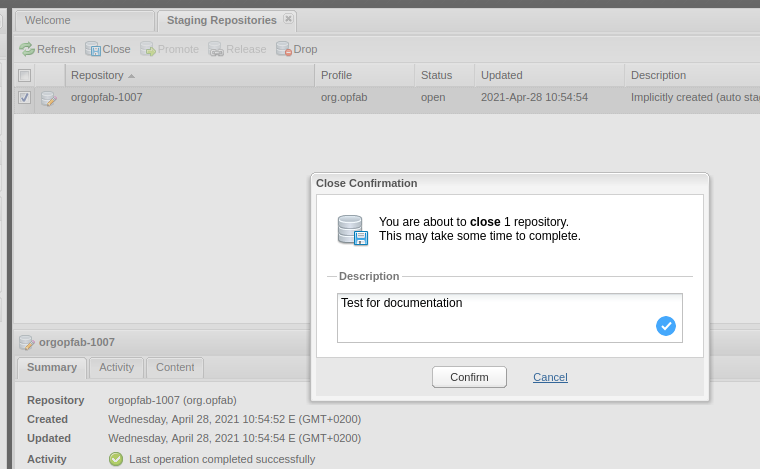Click the Updated date value 10:54:54 in summary
The image size is (760, 469).
coord(235,438)
